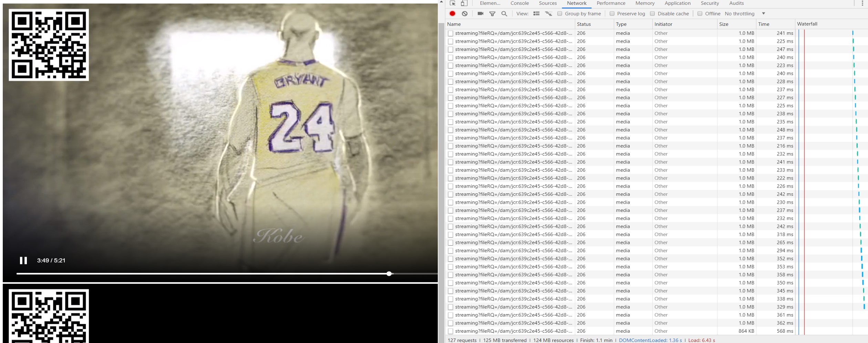This screenshot has width=868, height=343.
Task: Open the network search magnifier
Action: 504,13
